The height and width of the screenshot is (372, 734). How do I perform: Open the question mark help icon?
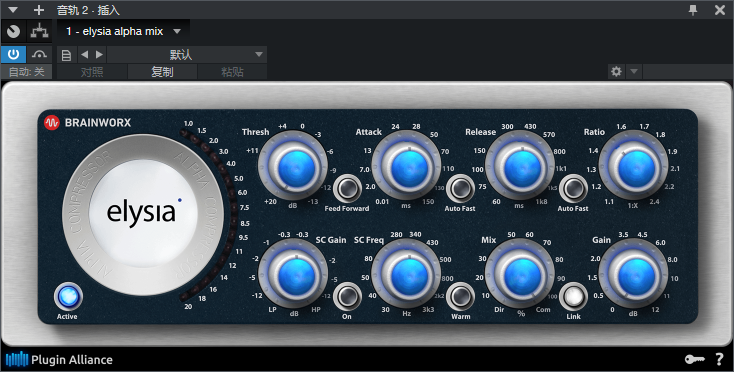point(719,359)
